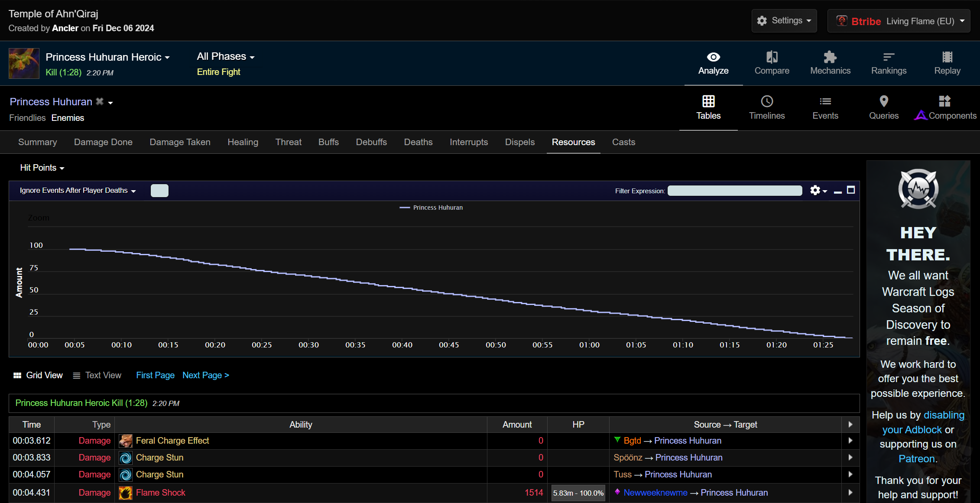
Task: Open chart gear options menu
Action: pyautogui.click(x=818, y=190)
